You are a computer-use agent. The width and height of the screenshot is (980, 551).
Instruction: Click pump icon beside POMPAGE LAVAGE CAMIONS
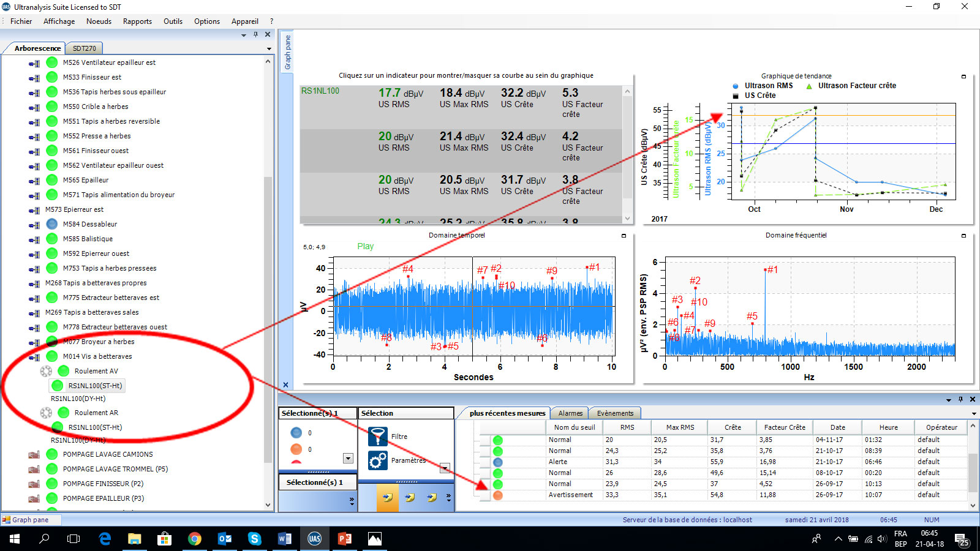point(34,454)
